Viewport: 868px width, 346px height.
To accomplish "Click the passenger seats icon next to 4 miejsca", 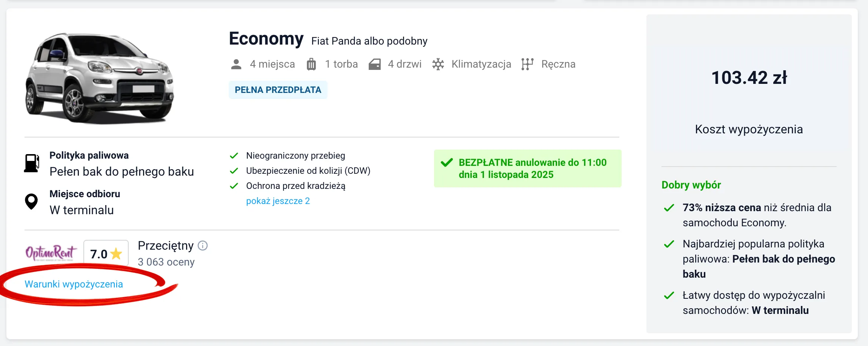I will coord(236,64).
